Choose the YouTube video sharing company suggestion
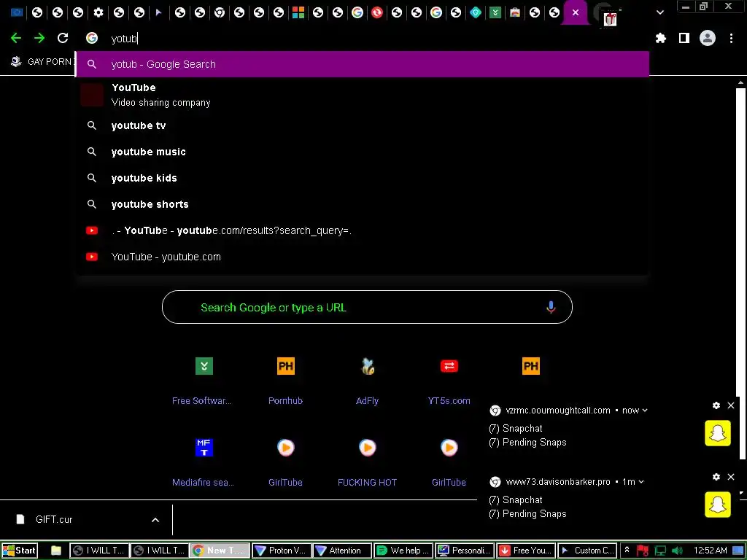The height and width of the screenshot is (560, 747). coord(363,95)
